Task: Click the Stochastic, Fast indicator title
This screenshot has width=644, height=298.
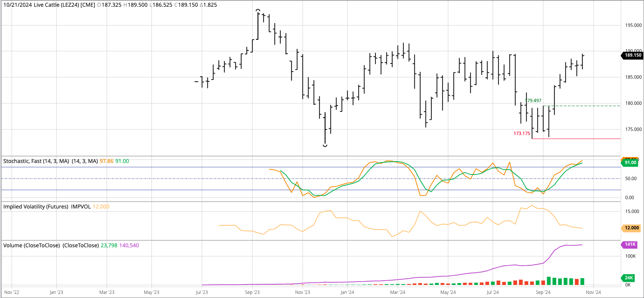Action: point(36,161)
